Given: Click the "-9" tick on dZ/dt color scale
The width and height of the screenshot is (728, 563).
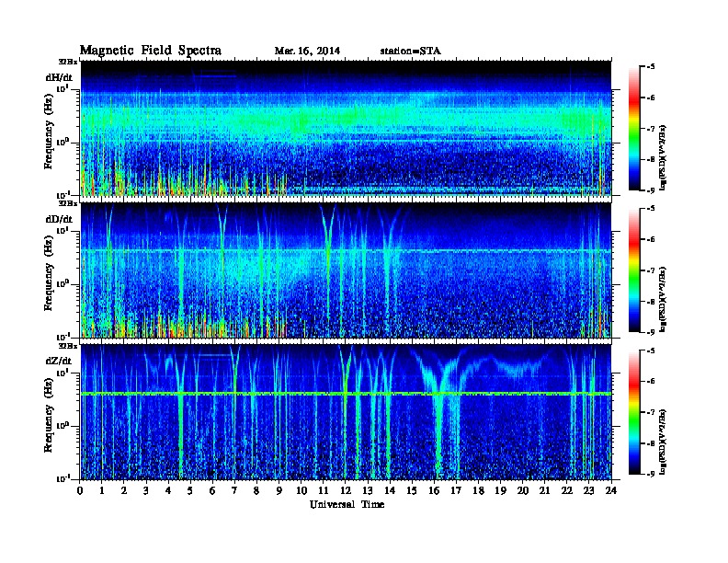Looking at the screenshot, I should tap(651, 474).
